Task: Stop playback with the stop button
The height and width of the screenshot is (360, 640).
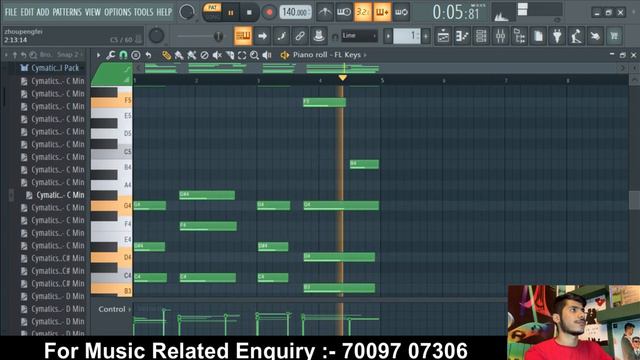Action: coord(249,13)
